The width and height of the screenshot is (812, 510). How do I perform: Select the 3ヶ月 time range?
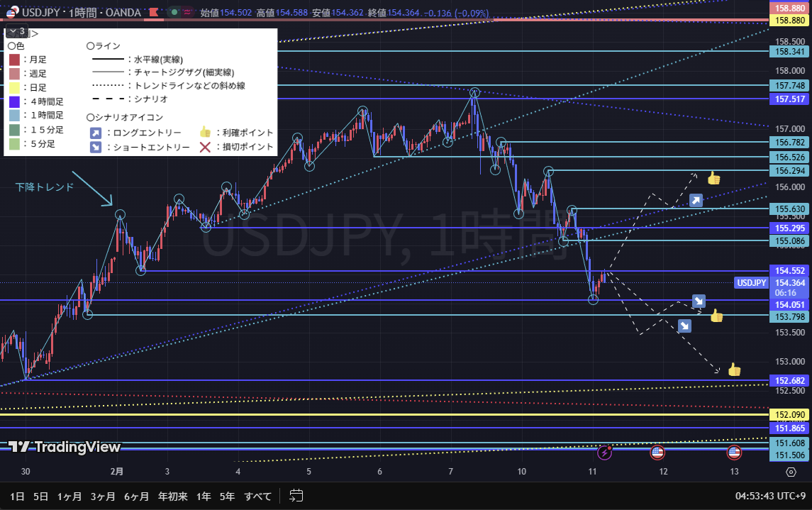103,496
